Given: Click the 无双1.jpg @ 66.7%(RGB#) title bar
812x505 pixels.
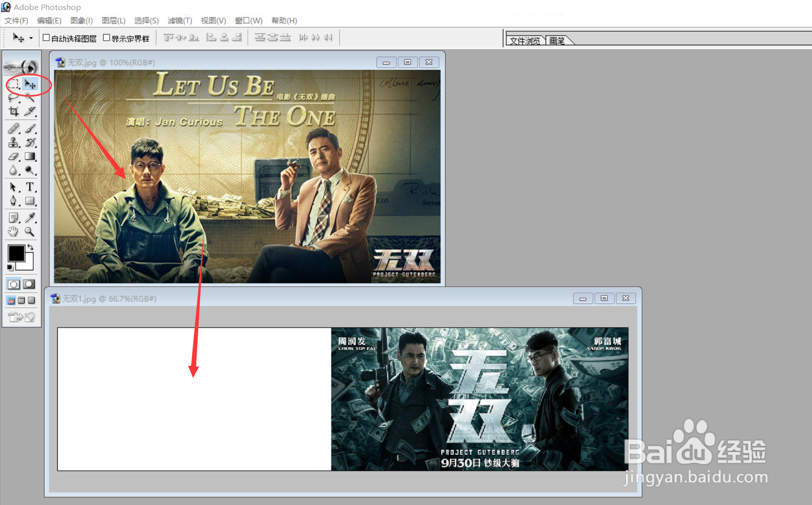Looking at the screenshot, I should pos(343,298).
